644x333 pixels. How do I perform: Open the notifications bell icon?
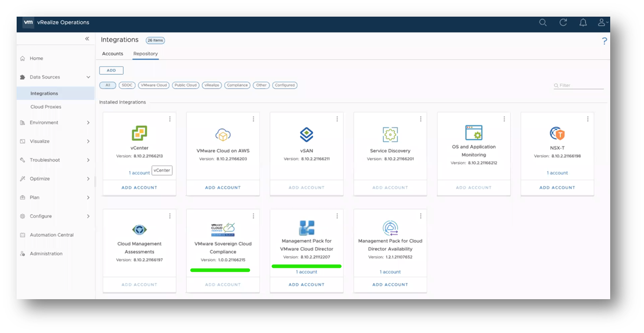pos(583,22)
